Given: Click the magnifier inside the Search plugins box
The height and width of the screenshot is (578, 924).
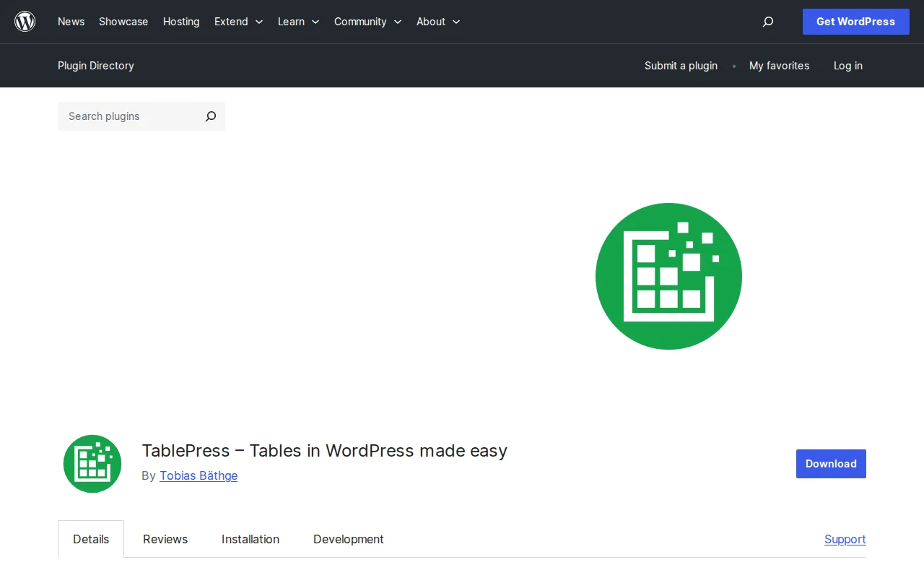Looking at the screenshot, I should [x=210, y=116].
